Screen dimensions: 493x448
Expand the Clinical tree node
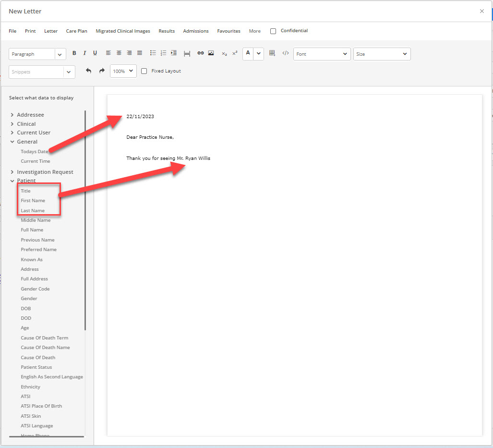(12, 124)
